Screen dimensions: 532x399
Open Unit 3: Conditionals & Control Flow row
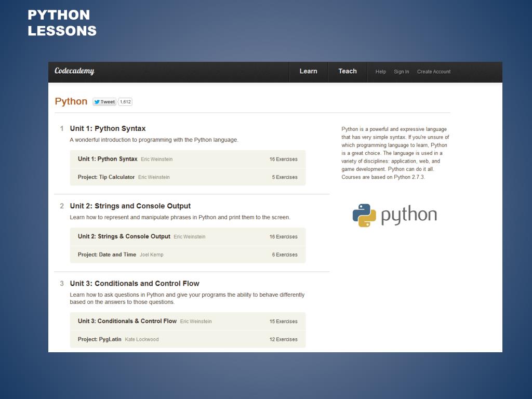pyautogui.click(x=188, y=321)
